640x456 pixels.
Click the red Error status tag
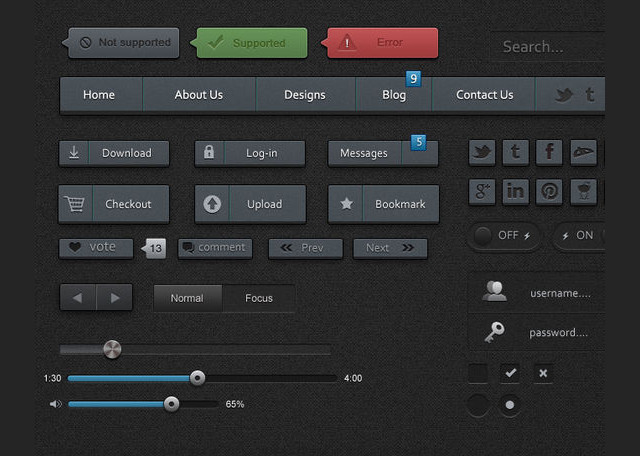point(380,43)
